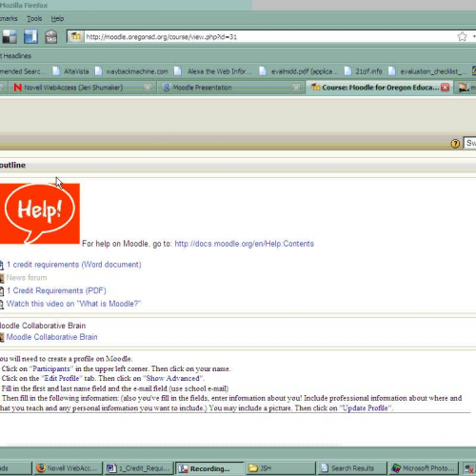The image size is (476, 476).
Task: Click the folder icon on JSH taskbar button
Action: (x=253, y=468)
